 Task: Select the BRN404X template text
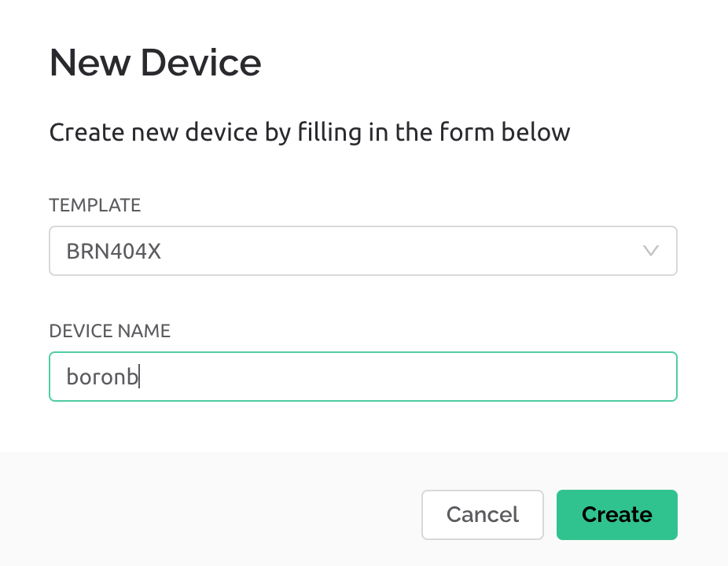click(x=114, y=252)
